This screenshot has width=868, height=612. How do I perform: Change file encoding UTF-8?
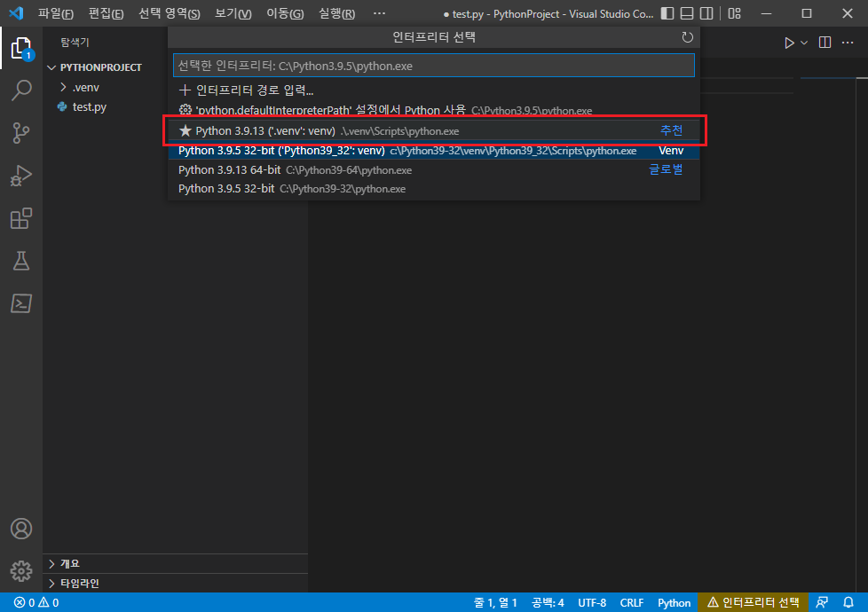pos(592,602)
